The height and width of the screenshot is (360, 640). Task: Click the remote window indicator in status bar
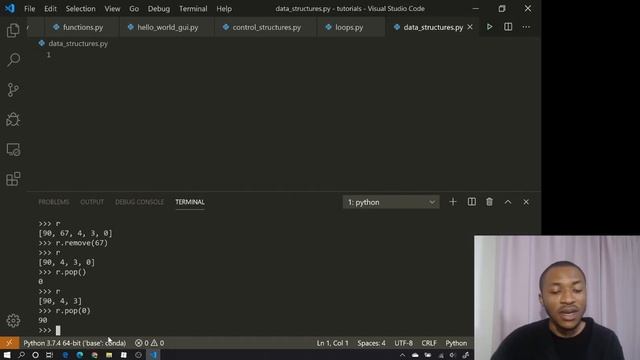pos(9,343)
